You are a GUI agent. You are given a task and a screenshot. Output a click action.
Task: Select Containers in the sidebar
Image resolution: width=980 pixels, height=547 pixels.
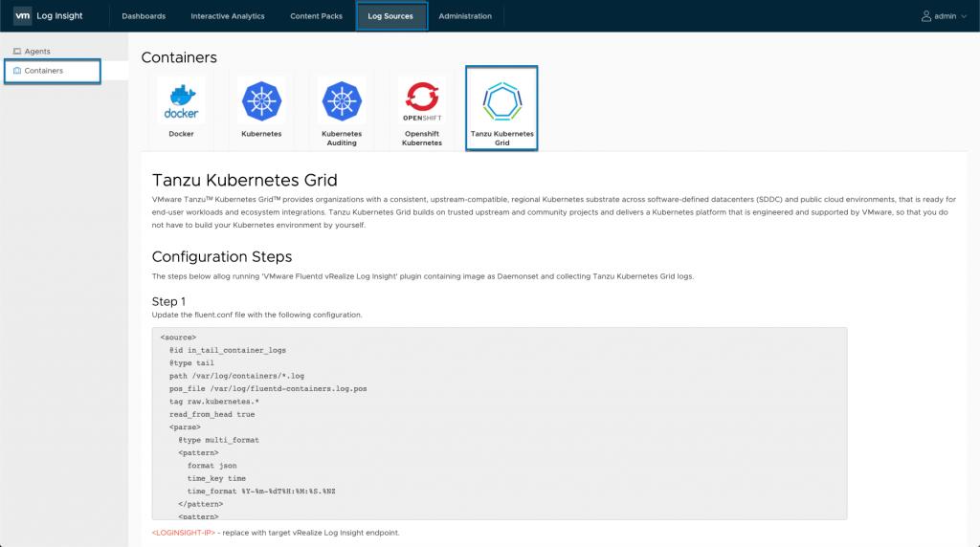click(x=44, y=71)
